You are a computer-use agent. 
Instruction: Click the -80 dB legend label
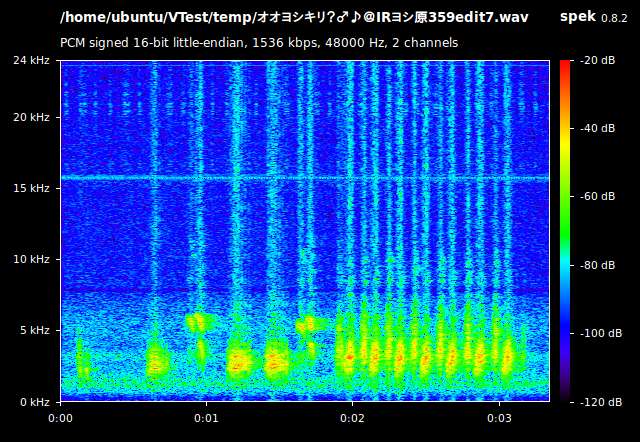598,265
